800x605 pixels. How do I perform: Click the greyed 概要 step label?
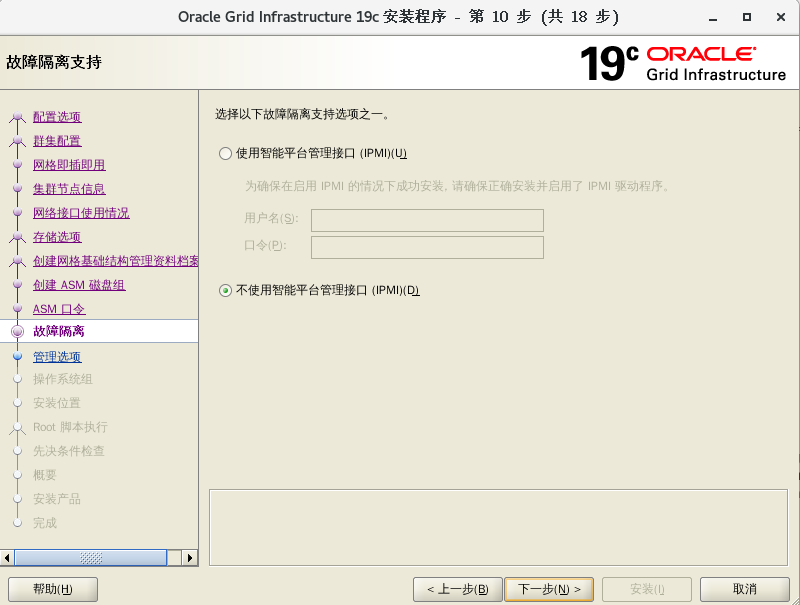pos(45,475)
